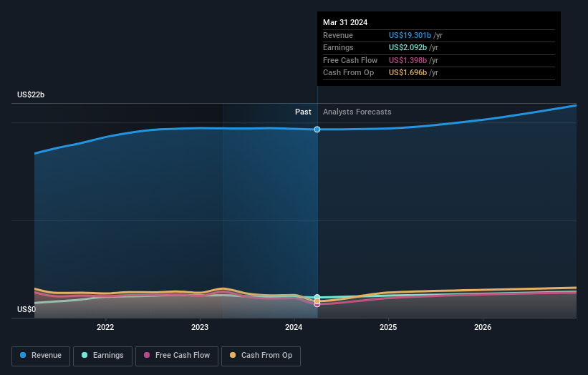Image resolution: width=588 pixels, height=375 pixels.
Task: Click the US$19.301b revenue value
Action: (x=410, y=35)
